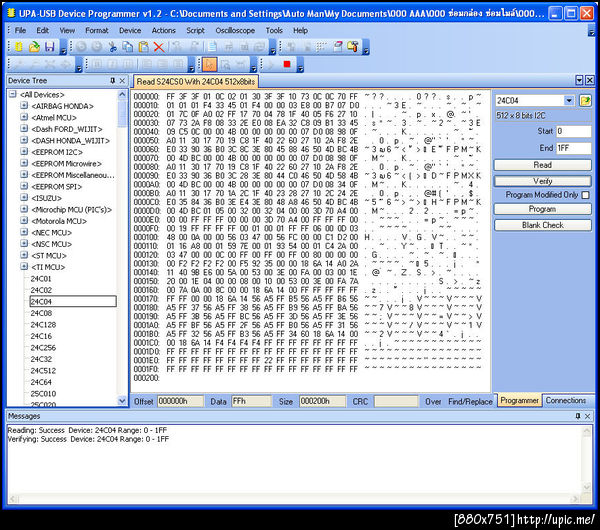Open the Device menu
600x530 pixels.
click(x=130, y=30)
